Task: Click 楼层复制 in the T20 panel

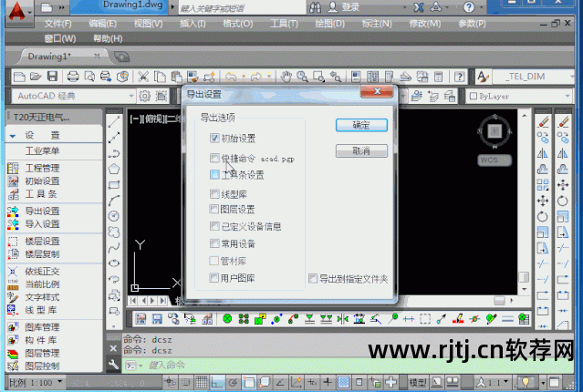Action: click(42, 254)
